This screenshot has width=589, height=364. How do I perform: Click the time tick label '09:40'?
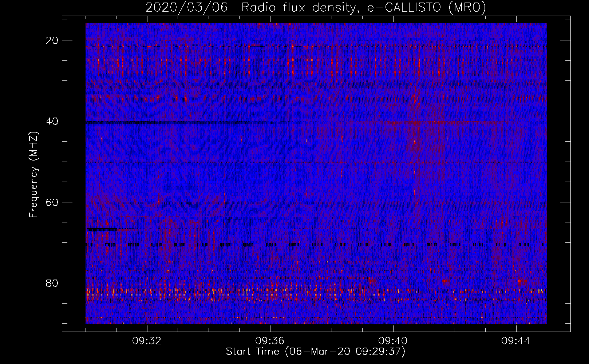pos(393,341)
